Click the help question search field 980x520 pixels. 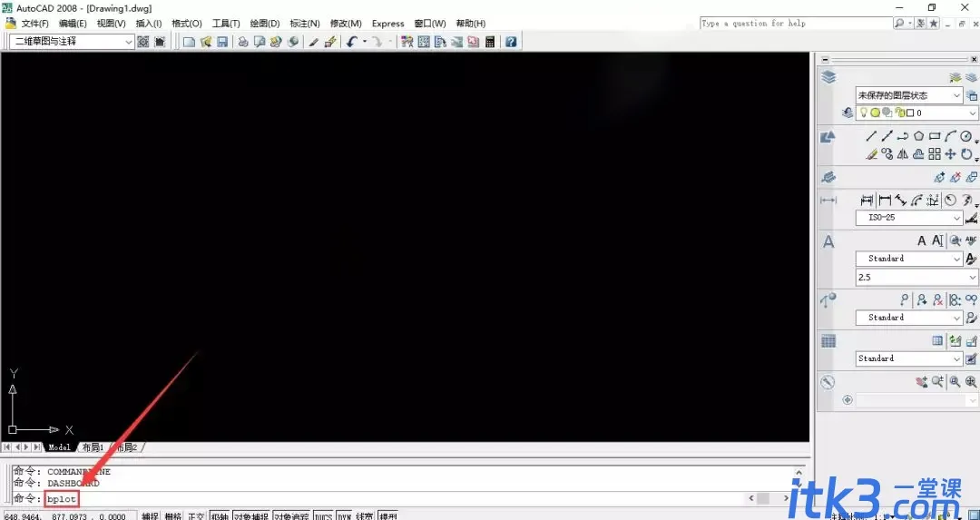(x=797, y=23)
